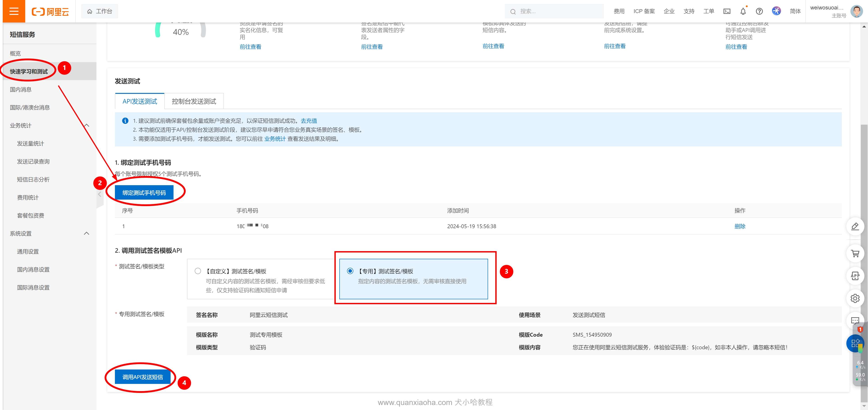Viewport: 868px width, 410px height.
Task: Click the notification bell icon
Action: (743, 11)
